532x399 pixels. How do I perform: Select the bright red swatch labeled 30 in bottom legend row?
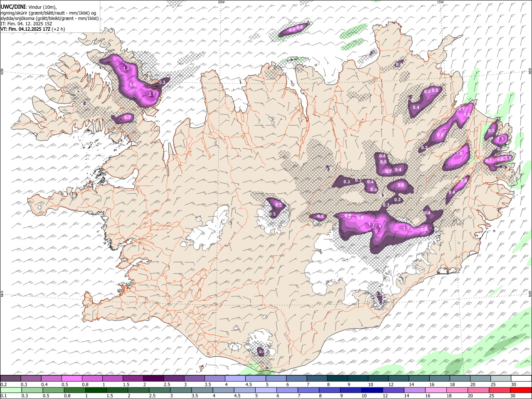pos(521,390)
